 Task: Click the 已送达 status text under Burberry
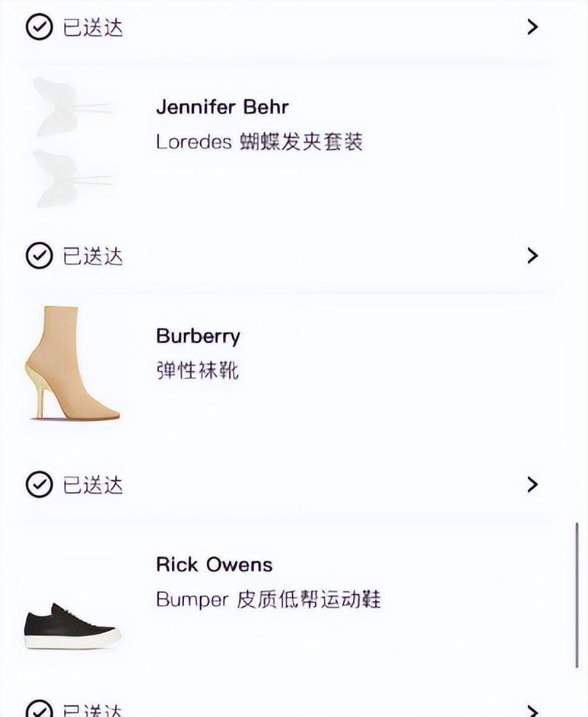tap(93, 484)
